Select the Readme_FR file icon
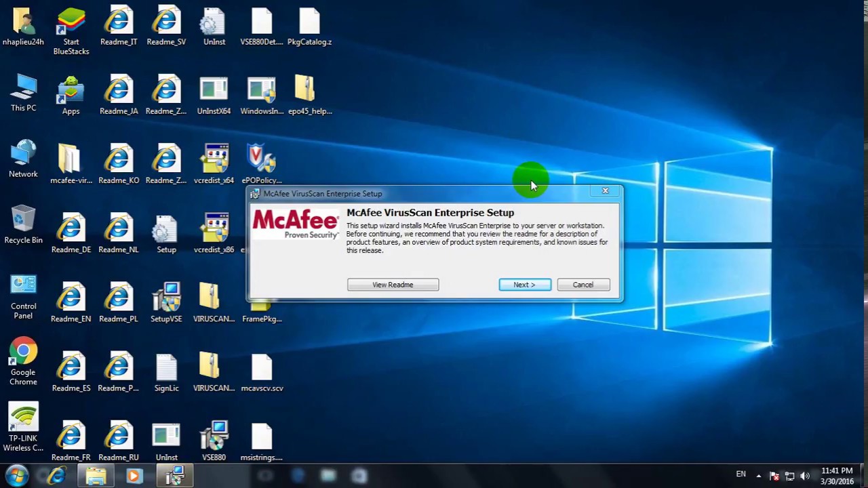 click(71, 436)
